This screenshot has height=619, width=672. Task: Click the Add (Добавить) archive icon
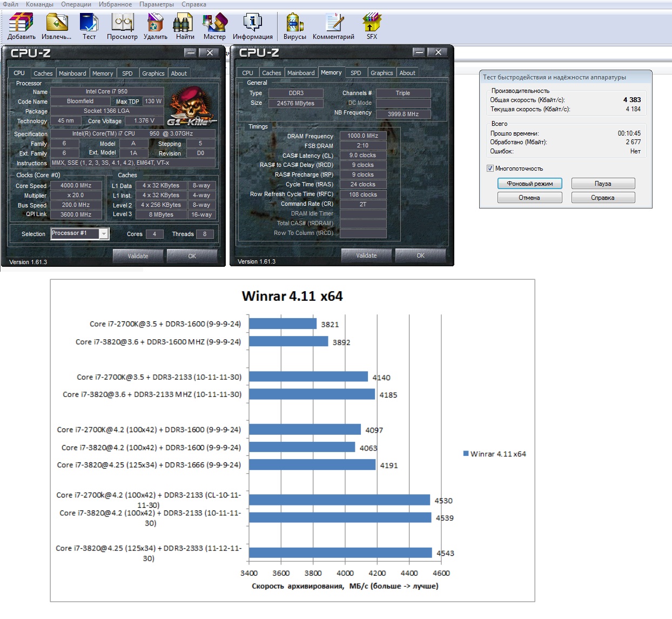coord(21,23)
